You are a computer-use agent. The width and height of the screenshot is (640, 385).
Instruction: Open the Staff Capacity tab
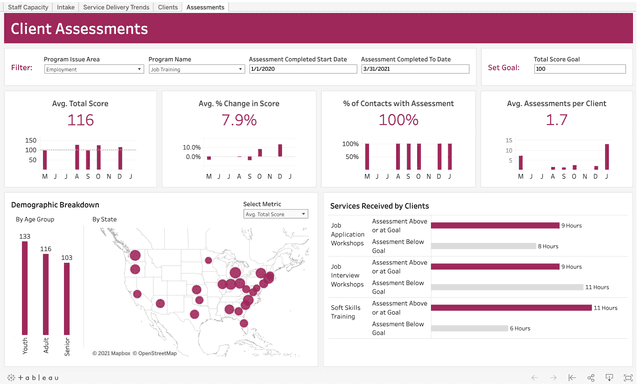point(28,7)
